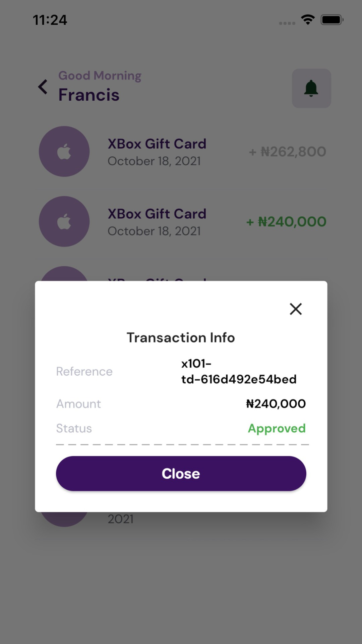Click the 11:24 clock in status bar
362x644 pixels.
[50, 20]
